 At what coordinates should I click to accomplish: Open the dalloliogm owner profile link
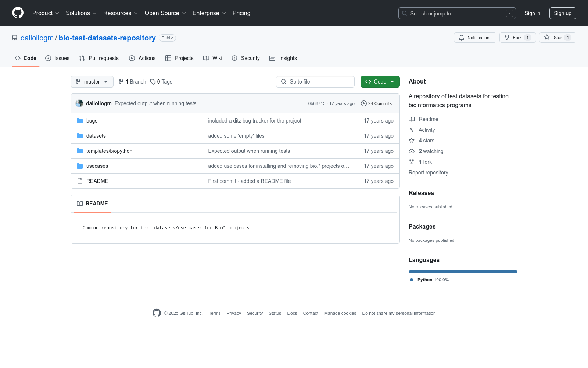click(37, 38)
